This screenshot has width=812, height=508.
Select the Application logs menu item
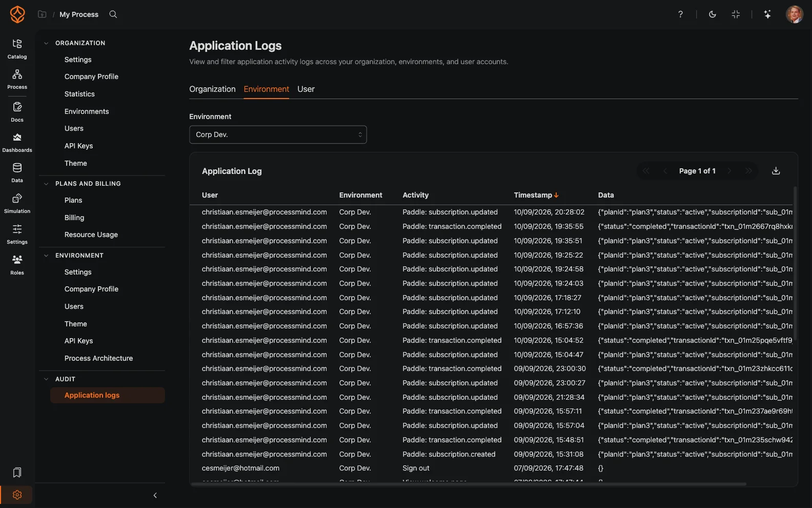[108, 395]
